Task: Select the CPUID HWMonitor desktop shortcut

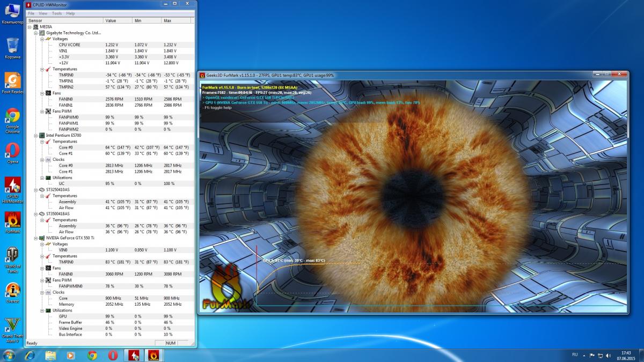Action: point(12,190)
